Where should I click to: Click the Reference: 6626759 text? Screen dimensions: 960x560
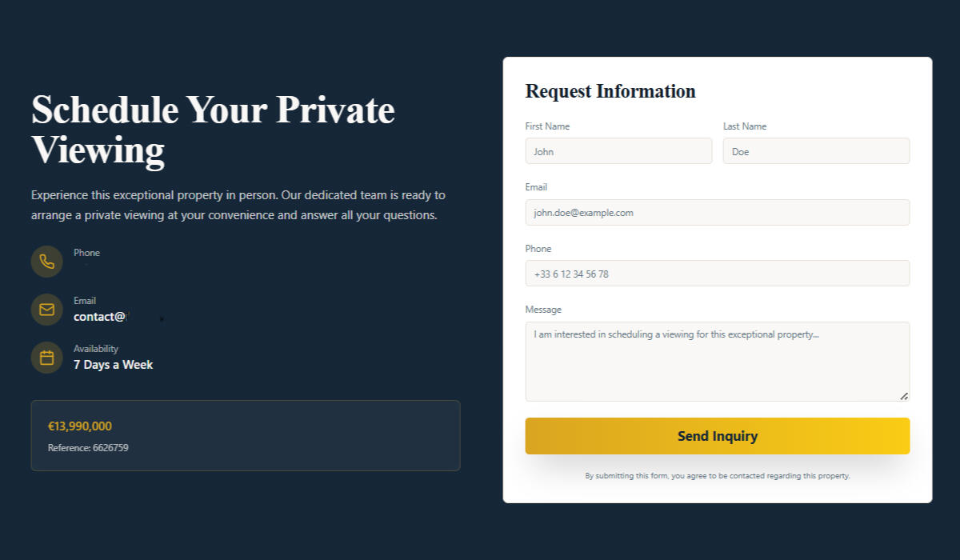pyautogui.click(x=88, y=448)
